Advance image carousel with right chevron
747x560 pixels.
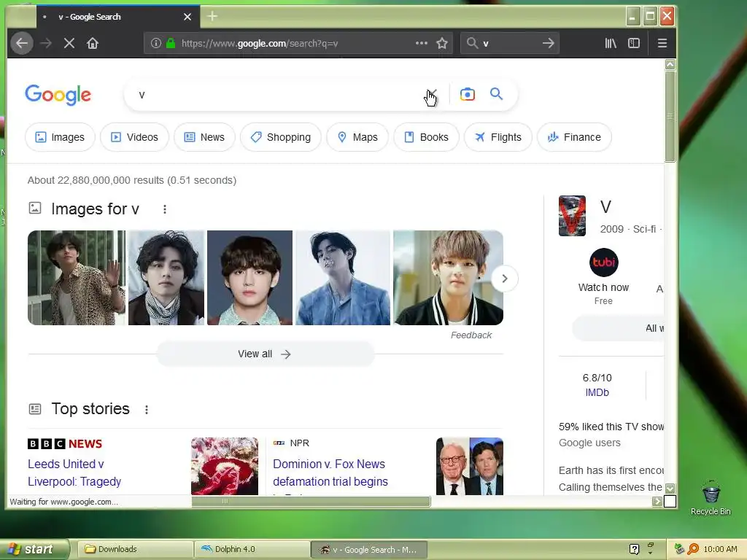[505, 279]
